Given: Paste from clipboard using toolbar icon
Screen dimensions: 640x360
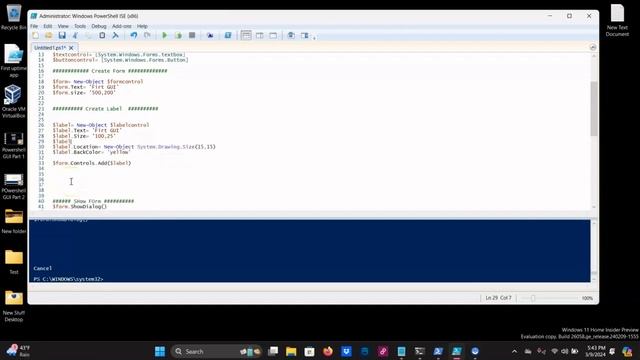Looking at the screenshot, I should pyautogui.click(x=102, y=36).
